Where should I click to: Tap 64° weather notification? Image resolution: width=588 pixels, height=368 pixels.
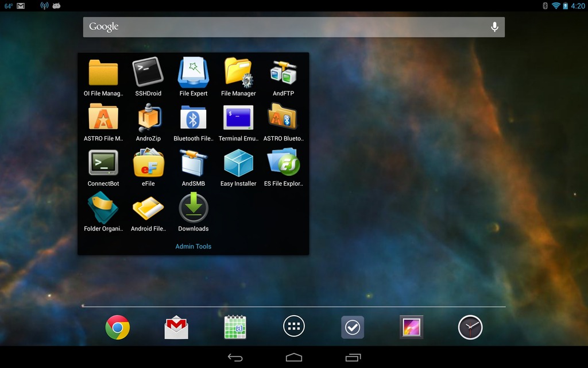click(8, 6)
